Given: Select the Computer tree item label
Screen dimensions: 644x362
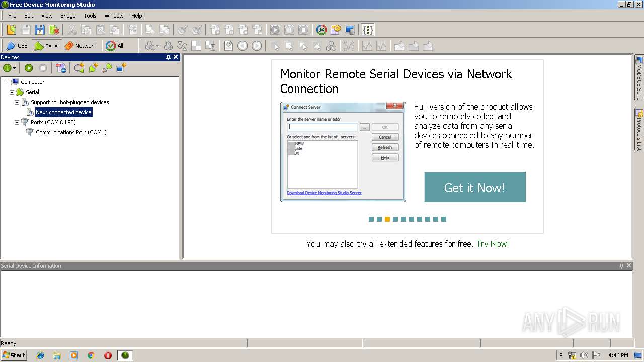Looking at the screenshot, I should [33, 82].
